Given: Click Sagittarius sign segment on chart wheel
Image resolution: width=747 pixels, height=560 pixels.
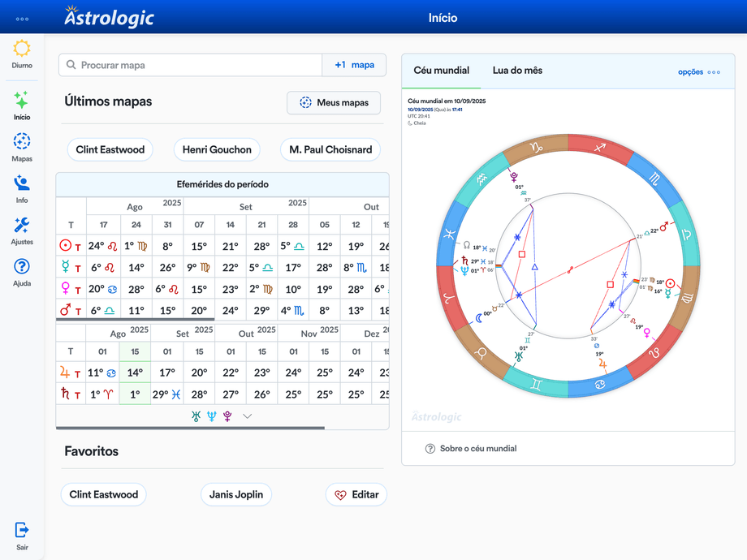Looking at the screenshot, I should pyautogui.click(x=600, y=147).
